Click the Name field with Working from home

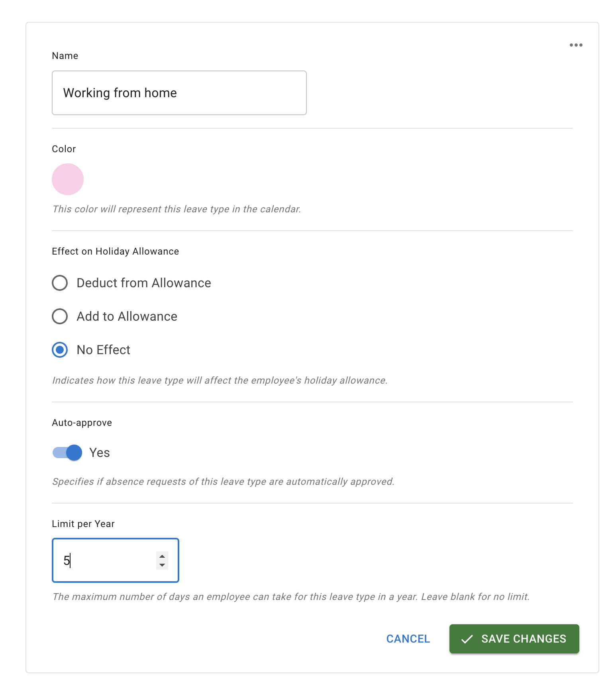[179, 93]
